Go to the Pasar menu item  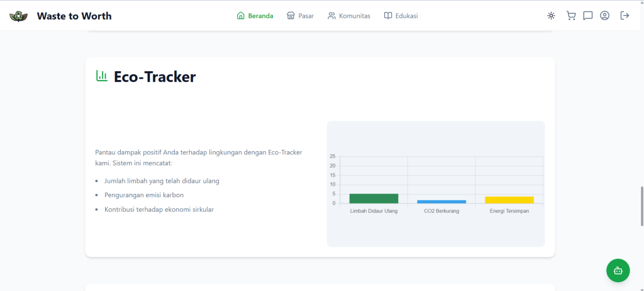coord(300,16)
